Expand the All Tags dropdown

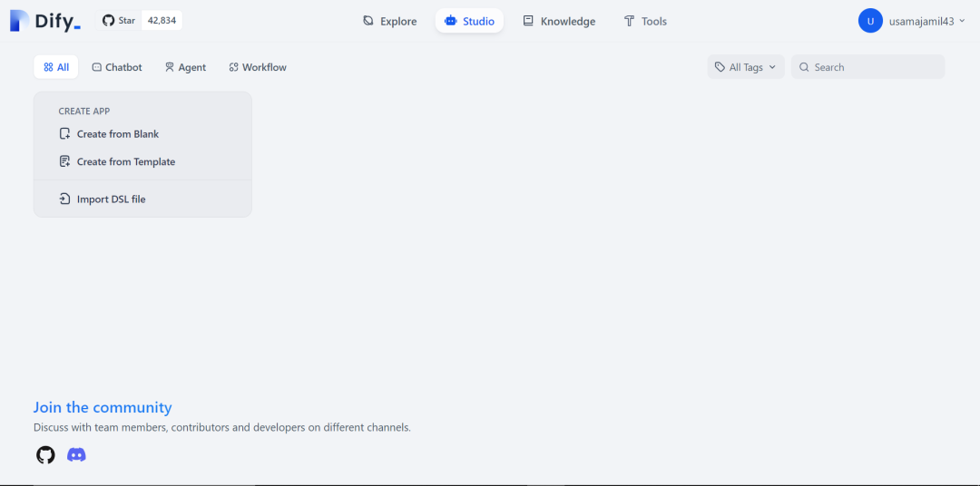[745, 67]
